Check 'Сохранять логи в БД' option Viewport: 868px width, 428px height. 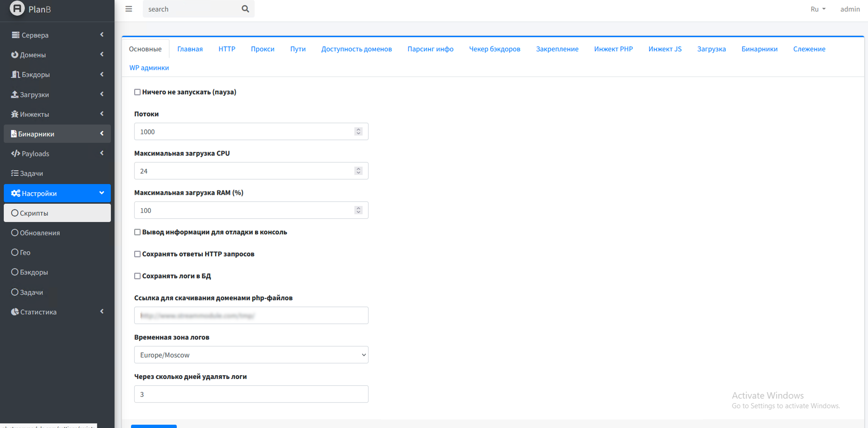tap(138, 276)
